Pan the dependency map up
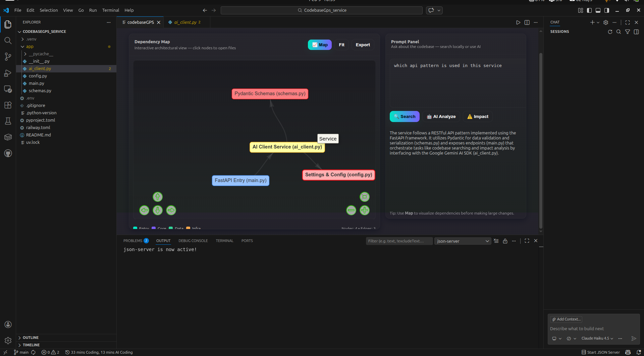 click(x=158, y=197)
